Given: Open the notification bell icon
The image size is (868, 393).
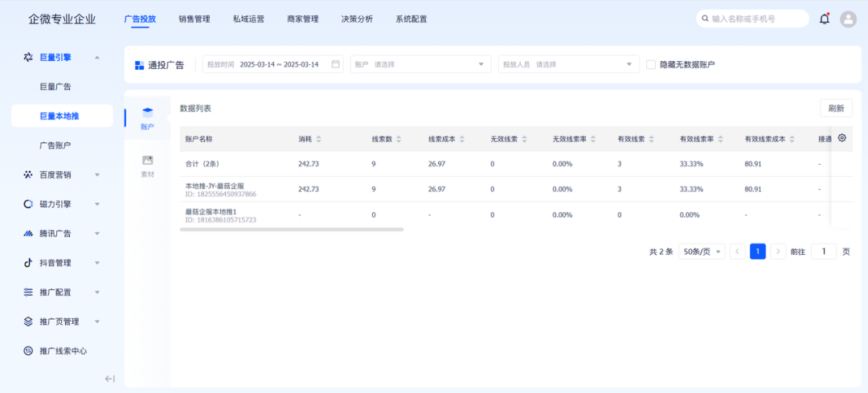Looking at the screenshot, I should click(x=824, y=18).
